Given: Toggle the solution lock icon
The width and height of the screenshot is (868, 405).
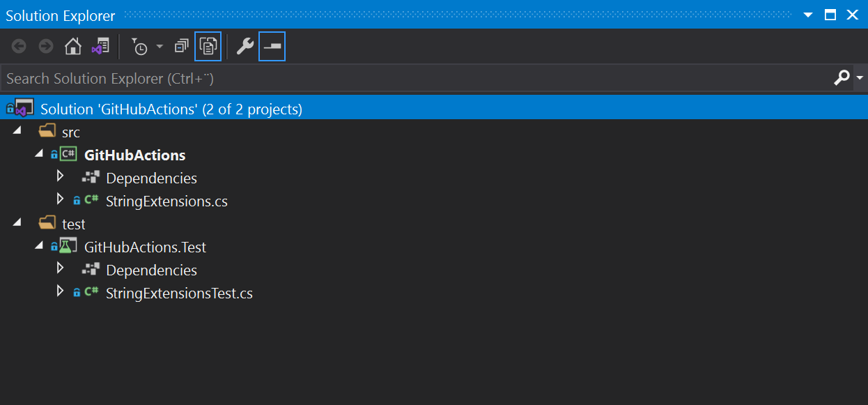Looking at the screenshot, I should point(11,107).
